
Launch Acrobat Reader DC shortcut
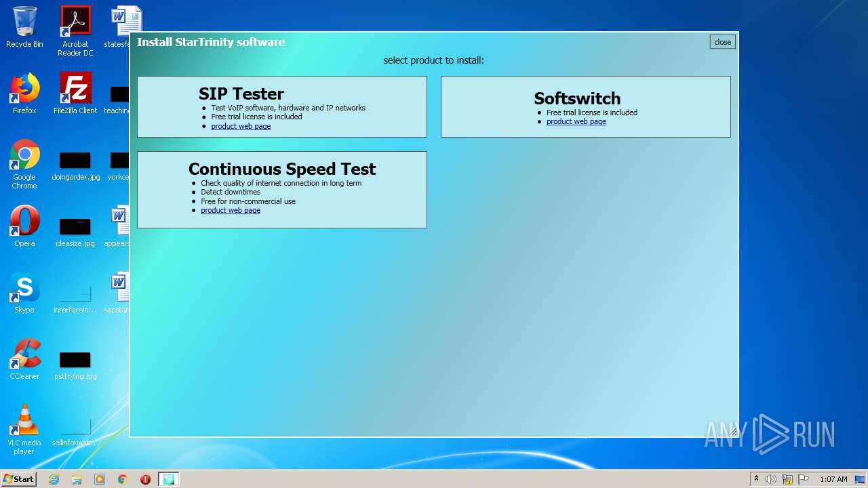(x=75, y=31)
